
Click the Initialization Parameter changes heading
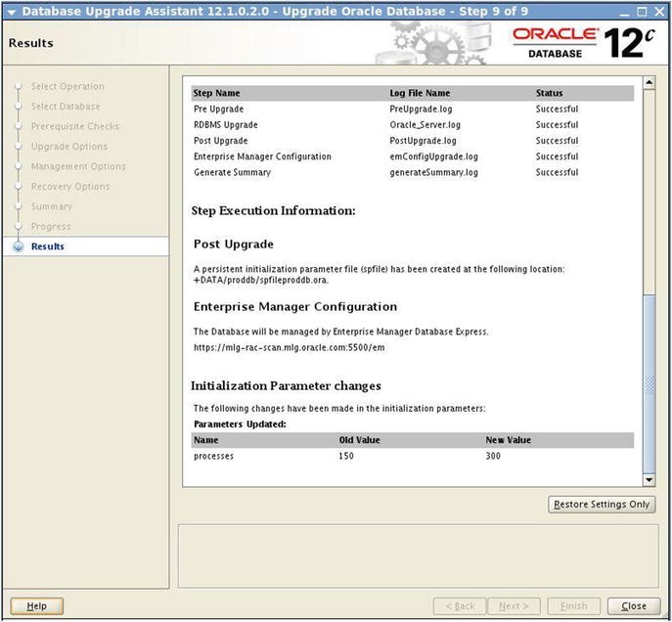coord(286,386)
